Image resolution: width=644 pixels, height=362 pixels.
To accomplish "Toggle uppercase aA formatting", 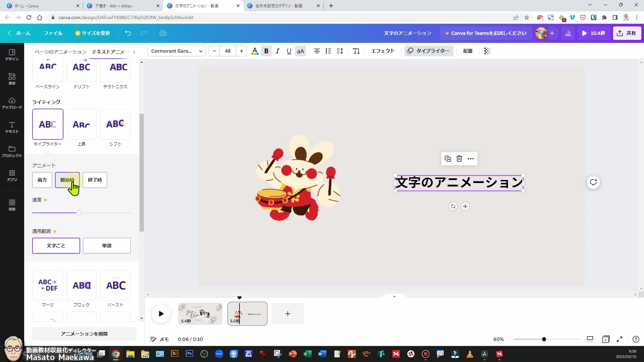I will 301,51.
